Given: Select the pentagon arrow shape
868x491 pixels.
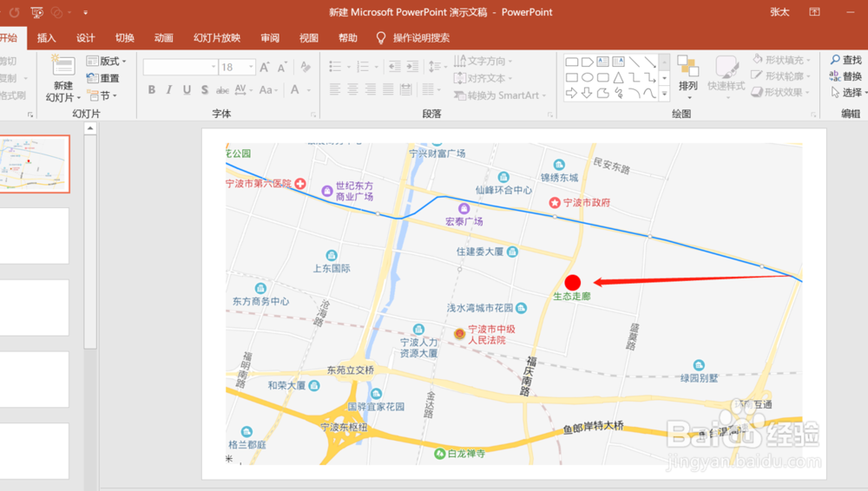Looking at the screenshot, I should [588, 62].
